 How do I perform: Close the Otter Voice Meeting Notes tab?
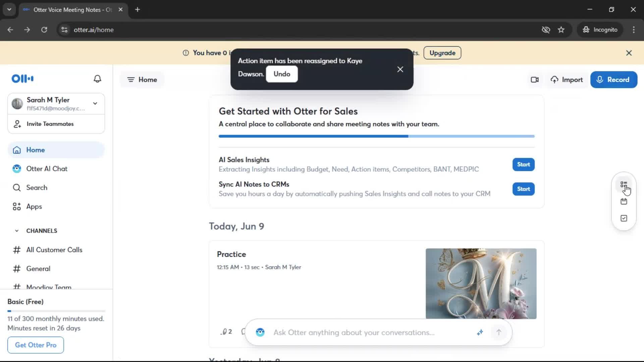coord(120,10)
